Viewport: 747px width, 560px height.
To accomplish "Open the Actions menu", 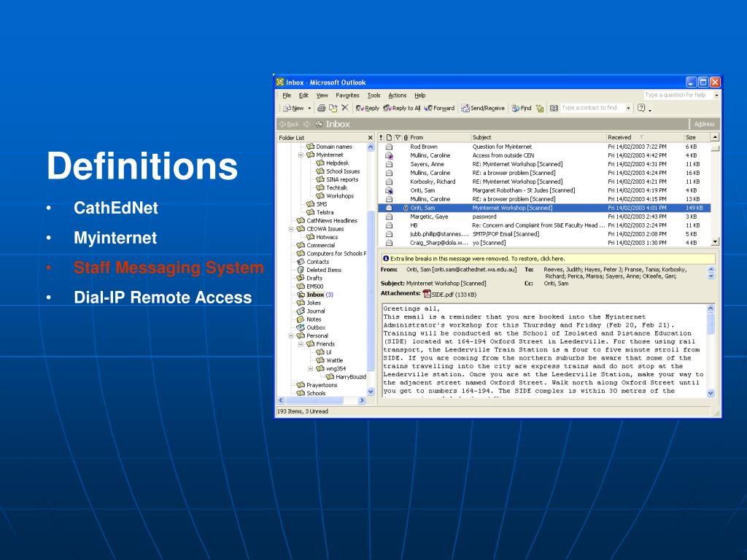I will tap(398, 96).
